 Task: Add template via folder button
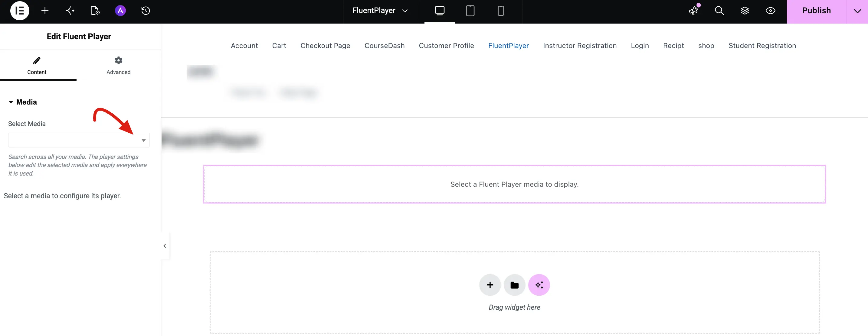tap(514, 285)
